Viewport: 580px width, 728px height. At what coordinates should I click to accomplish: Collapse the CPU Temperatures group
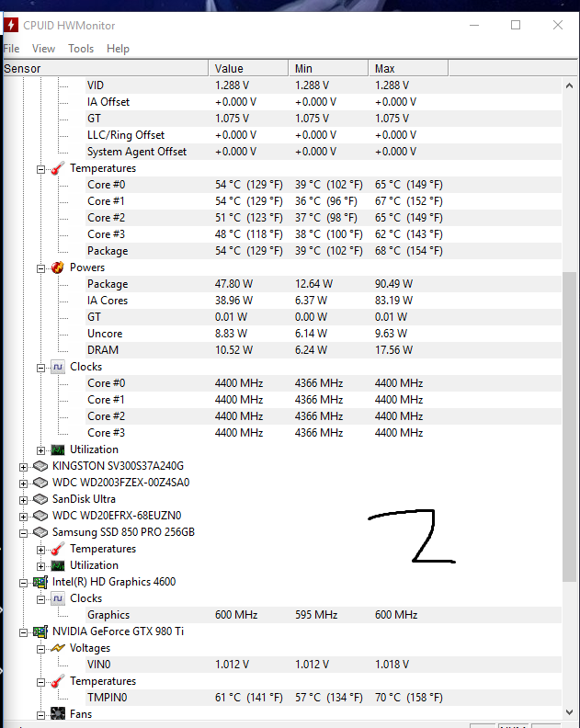coord(40,169)
